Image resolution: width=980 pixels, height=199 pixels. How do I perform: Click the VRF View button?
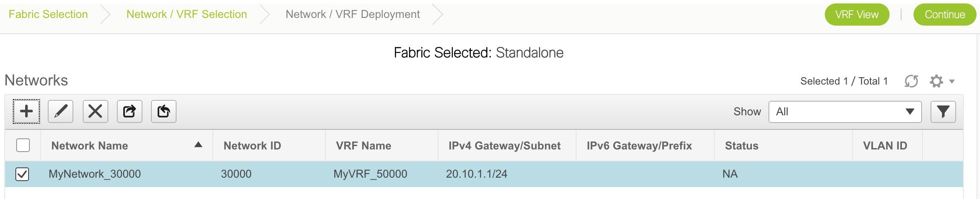[x=857, y=15]
